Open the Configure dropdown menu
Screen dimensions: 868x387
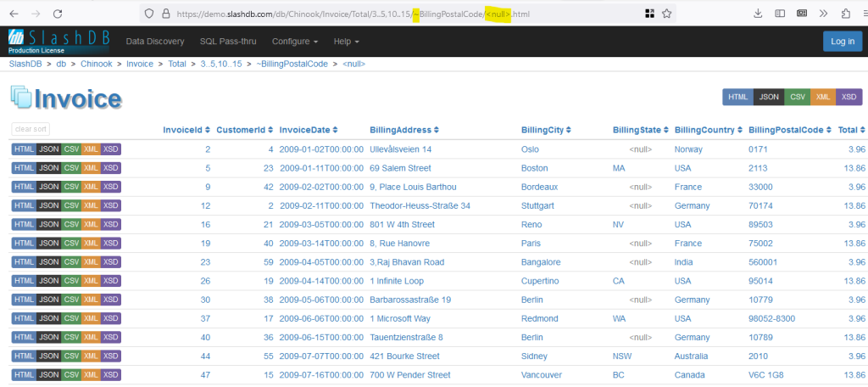coord(294,42)
